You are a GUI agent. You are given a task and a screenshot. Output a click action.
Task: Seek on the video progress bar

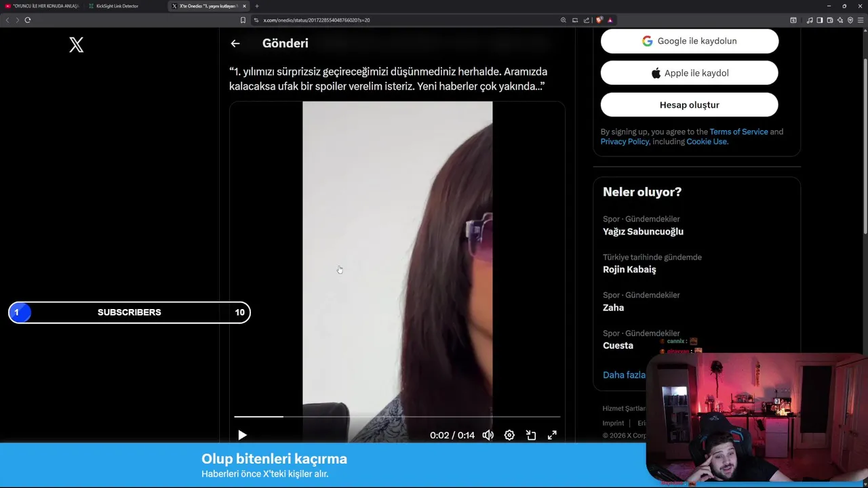(x=397, y=417)
